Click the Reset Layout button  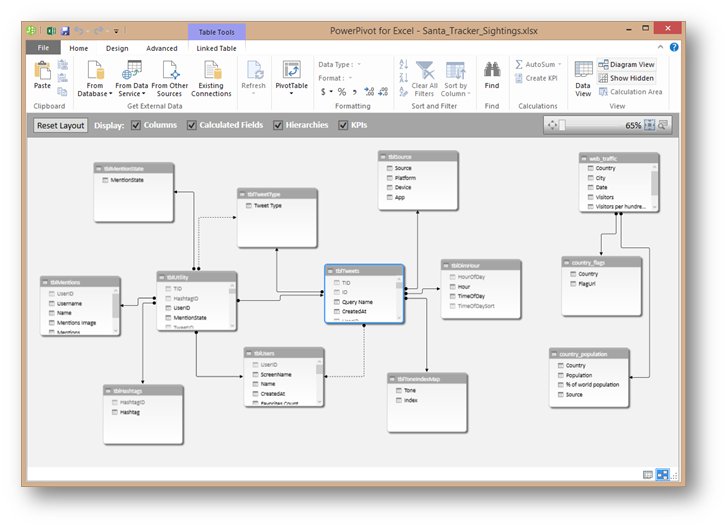(60, 125)
